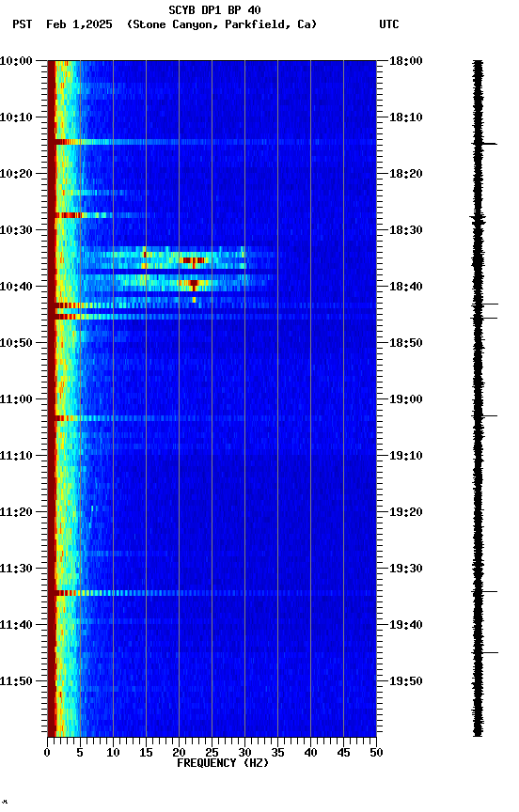
Task: Click the 45 Hz frequency axis label
Action: point(343,753)
